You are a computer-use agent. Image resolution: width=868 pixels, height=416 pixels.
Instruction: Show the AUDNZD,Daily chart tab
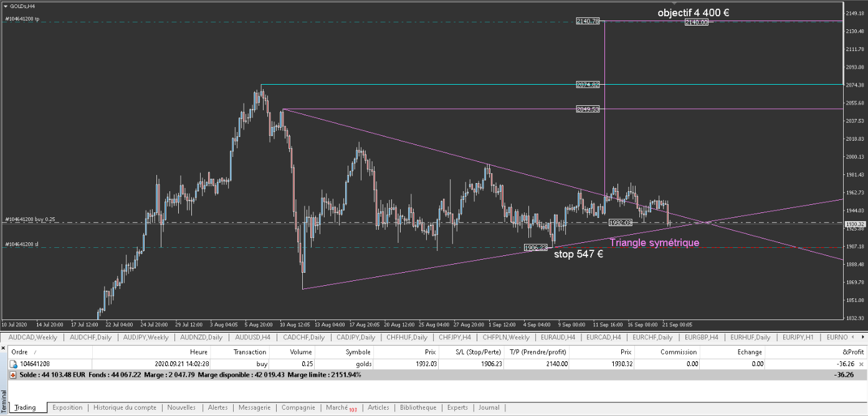coord(201,337)
